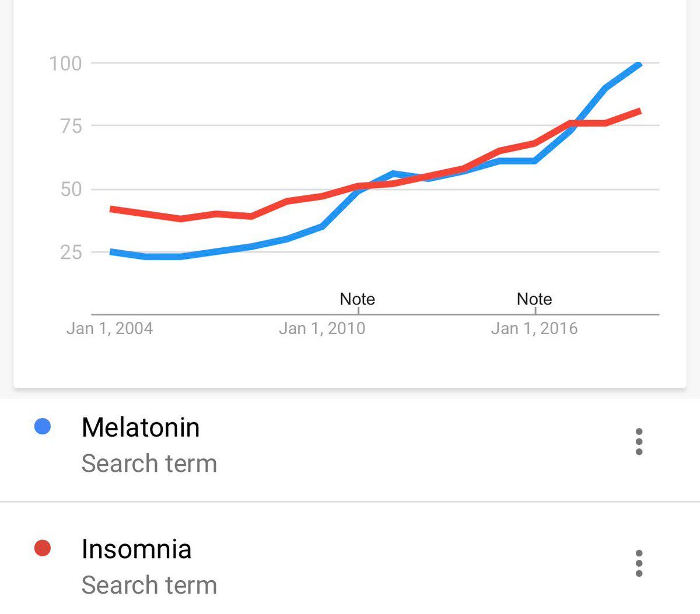This screenshot has height=614, width=700.
Task: Click the blue line's start point at 2004
Action: point(112,252)
